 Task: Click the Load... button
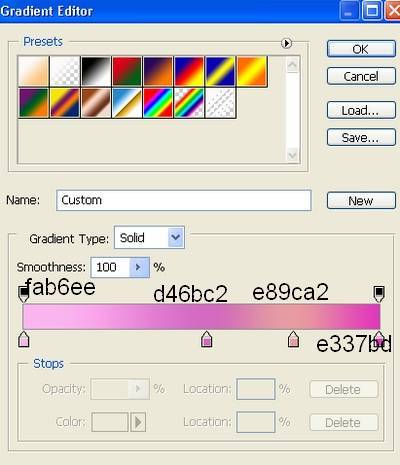pyautogui.click(x=361, y=110)
